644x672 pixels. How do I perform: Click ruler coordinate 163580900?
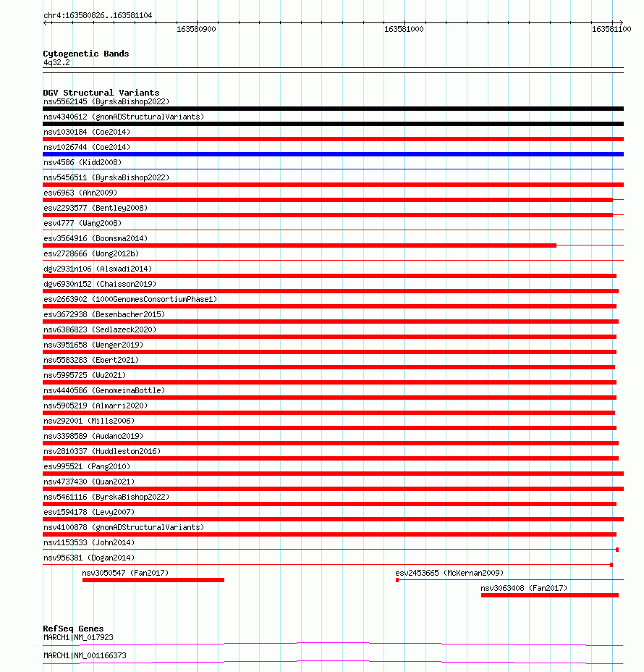[196, 29]
